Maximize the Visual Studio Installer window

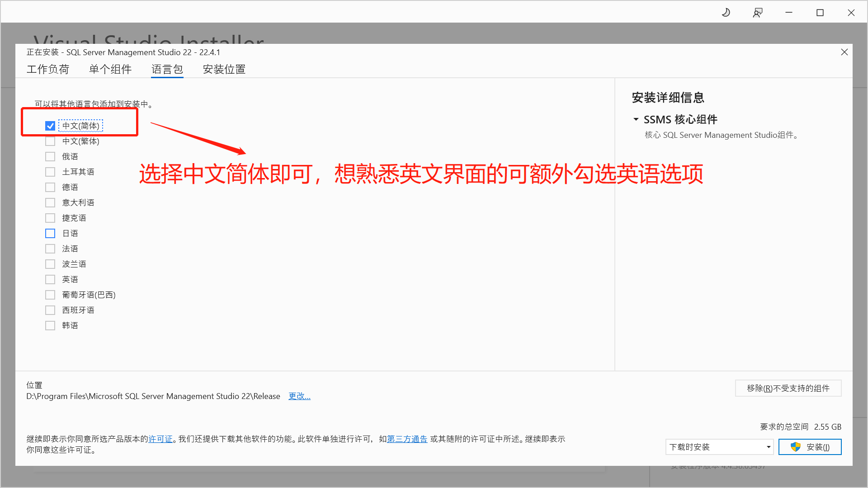(x=820, y=13)
